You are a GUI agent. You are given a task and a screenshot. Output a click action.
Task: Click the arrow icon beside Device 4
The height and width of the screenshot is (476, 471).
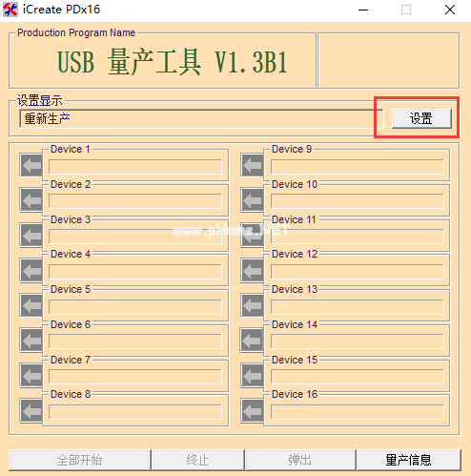pos(31,271)
